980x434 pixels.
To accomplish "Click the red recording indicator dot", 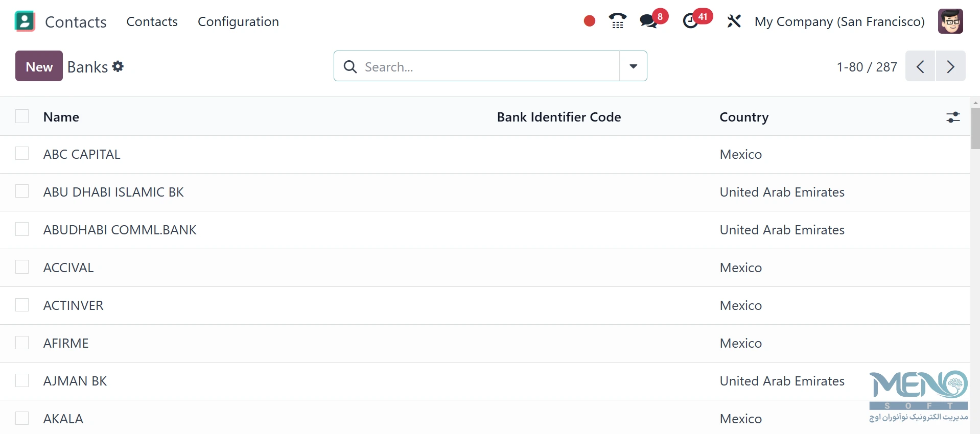I will (589, 21).
